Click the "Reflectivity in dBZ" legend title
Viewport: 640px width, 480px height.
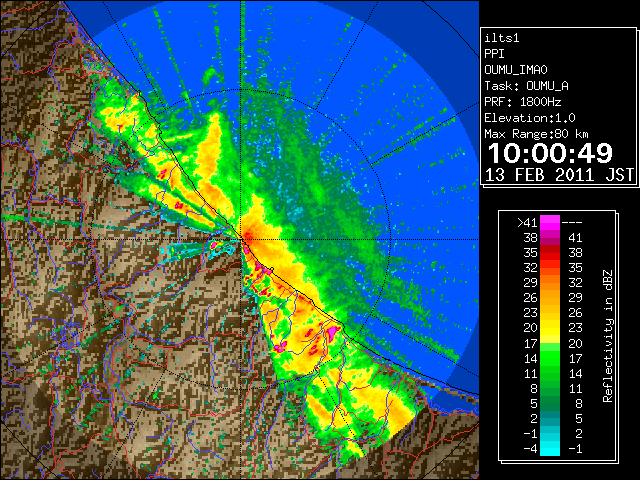tap(608, 336)
